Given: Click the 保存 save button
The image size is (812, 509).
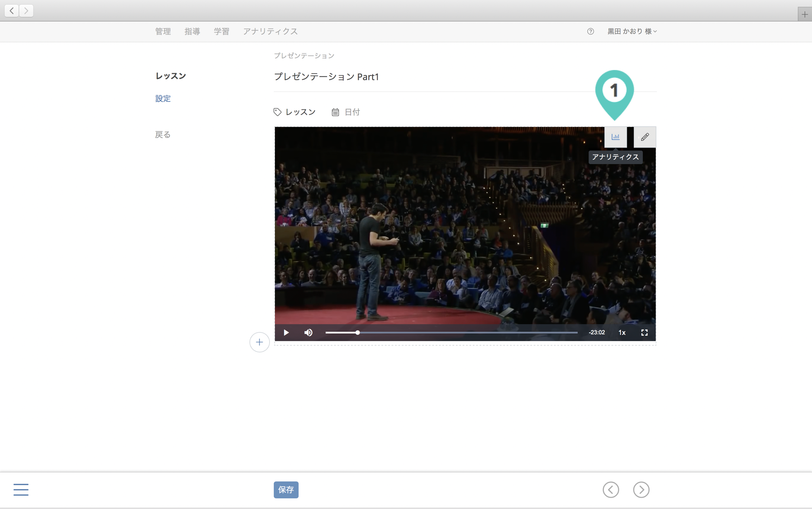Looking at the screenshot, I should tap(286, 489).
